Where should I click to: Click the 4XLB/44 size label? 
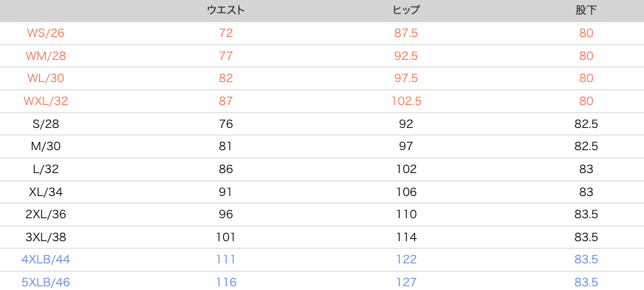(46, 260)
